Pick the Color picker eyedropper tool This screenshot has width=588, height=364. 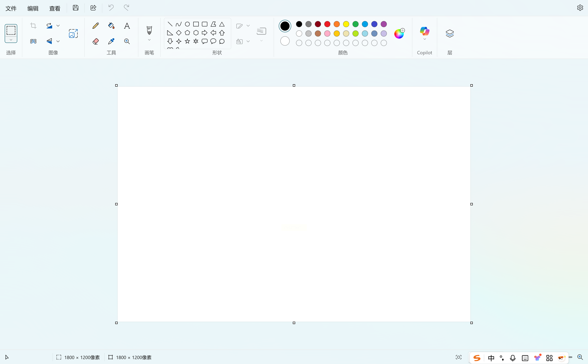click(x=111, y=41)
